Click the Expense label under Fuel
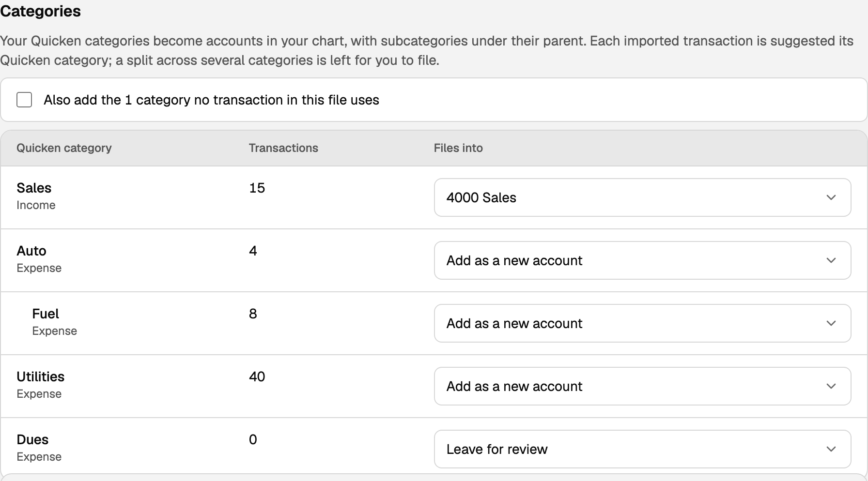The image size is (868, 481). [x=55, y=331]
